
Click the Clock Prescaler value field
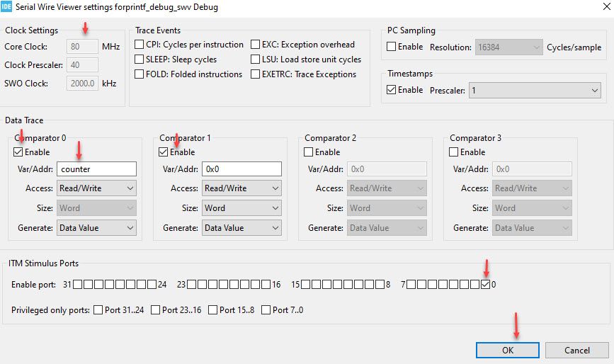coord(82,64)
